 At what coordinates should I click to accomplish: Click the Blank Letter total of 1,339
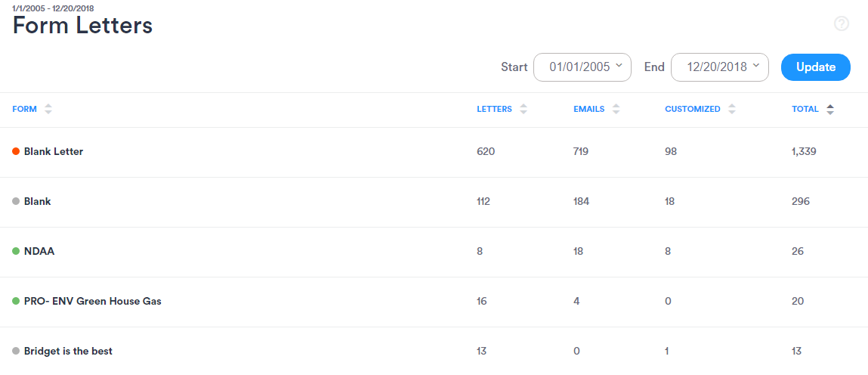[x=804, y=151]
